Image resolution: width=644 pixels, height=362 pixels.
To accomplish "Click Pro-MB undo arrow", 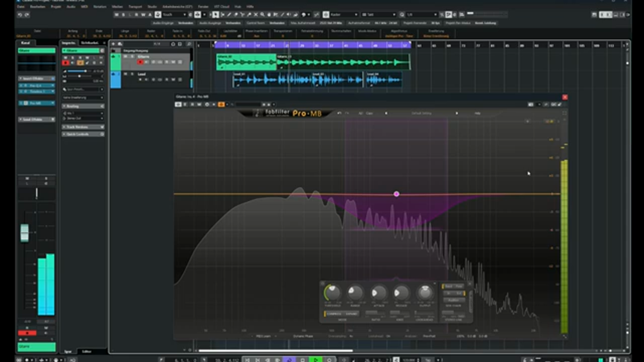I will (339, 113).
